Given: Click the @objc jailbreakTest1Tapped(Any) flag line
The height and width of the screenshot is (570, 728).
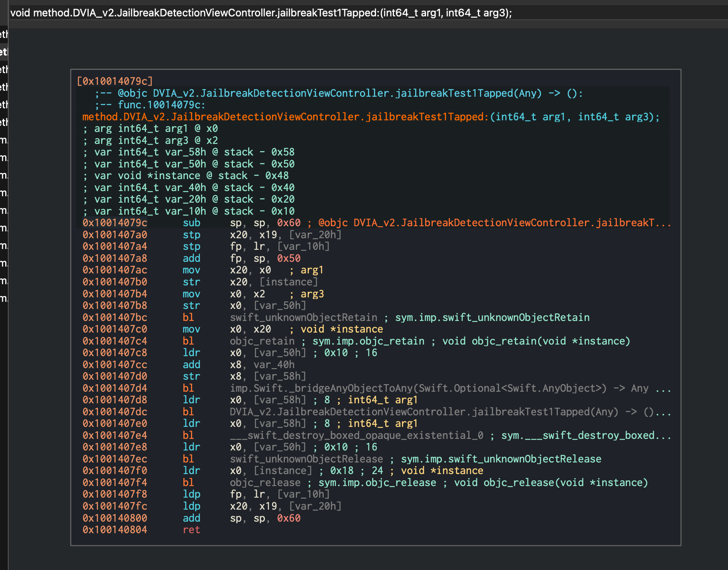Looking at the screenshot, I should click(x=339, y=93).
